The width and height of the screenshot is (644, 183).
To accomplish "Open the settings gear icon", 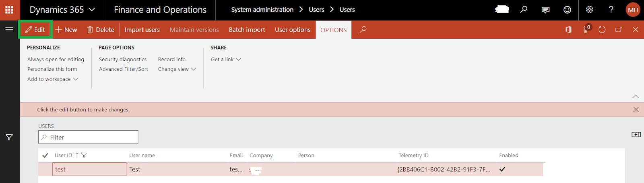I will pos(589,10).
